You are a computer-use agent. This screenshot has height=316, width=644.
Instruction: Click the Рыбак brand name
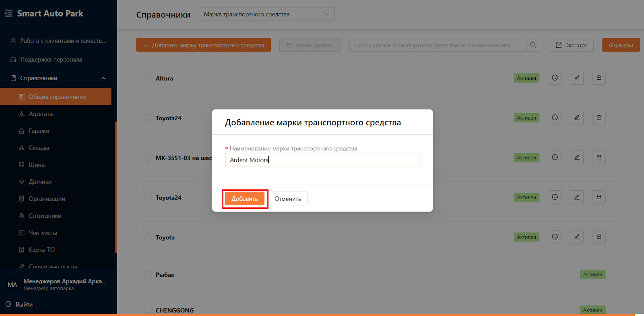click(165, 275)
